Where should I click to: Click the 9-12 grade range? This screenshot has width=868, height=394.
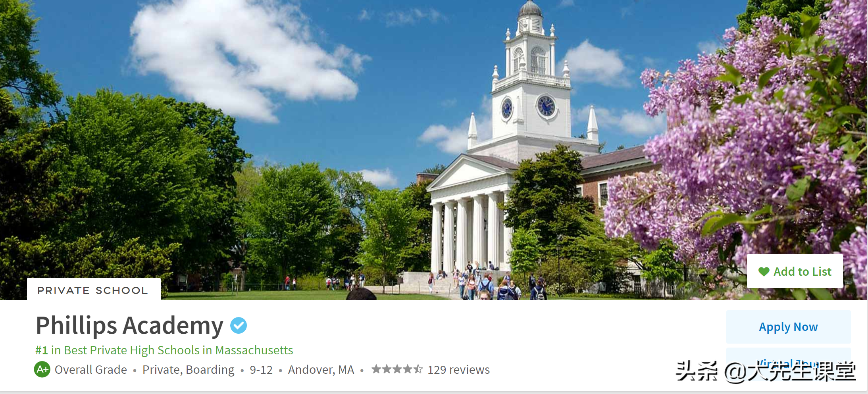[261, 370]
